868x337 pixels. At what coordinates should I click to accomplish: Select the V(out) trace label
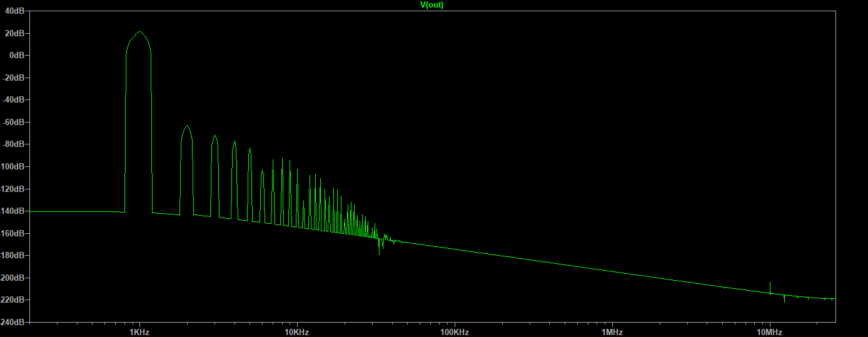tap(431, 4)
